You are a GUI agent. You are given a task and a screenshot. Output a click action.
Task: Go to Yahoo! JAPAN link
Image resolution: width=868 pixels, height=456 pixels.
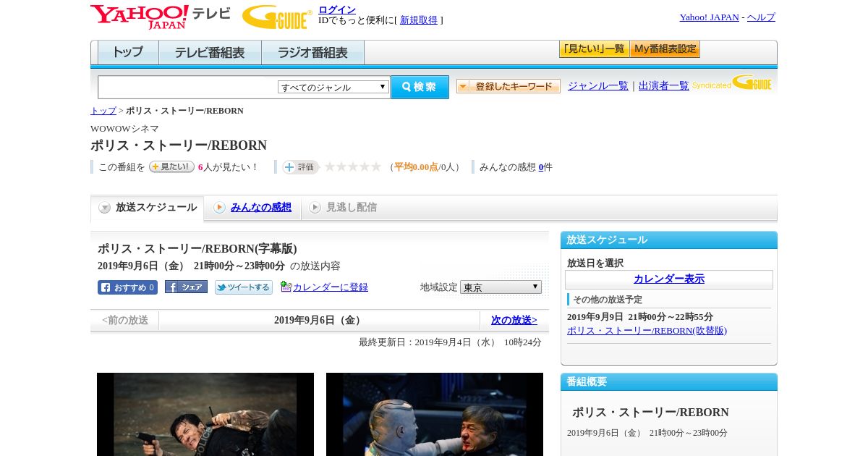point(709,17)
